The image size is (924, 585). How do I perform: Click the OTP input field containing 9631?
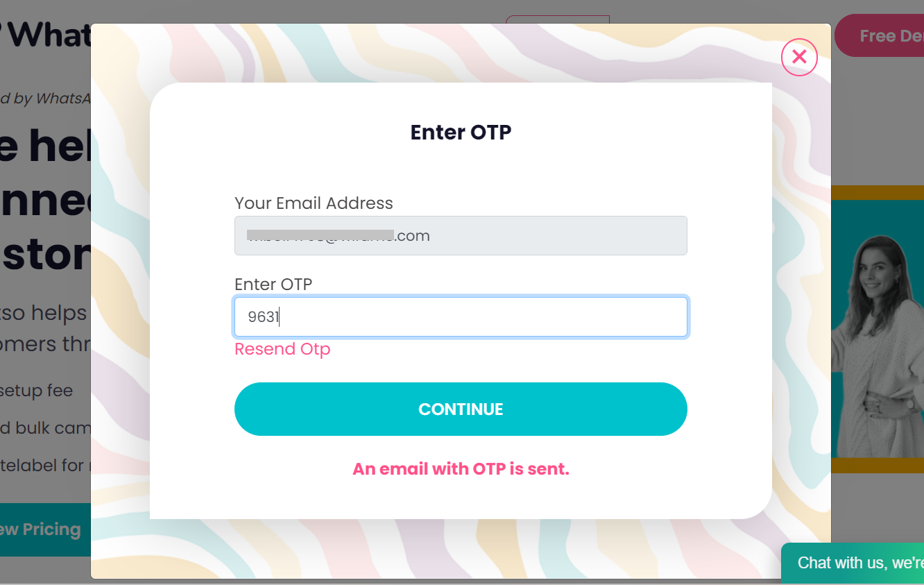461,317
